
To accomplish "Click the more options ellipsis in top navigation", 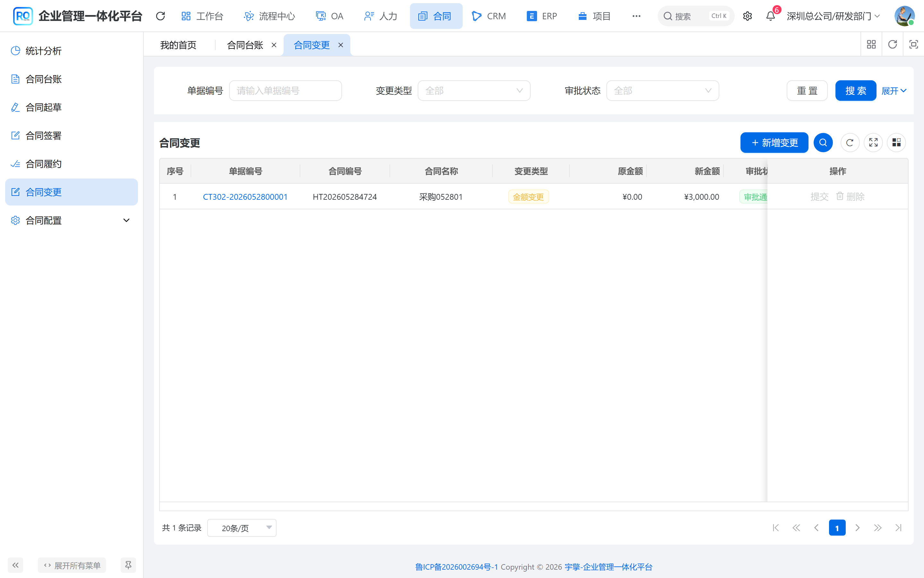I will pyautogui.click(x=636, y=16).
